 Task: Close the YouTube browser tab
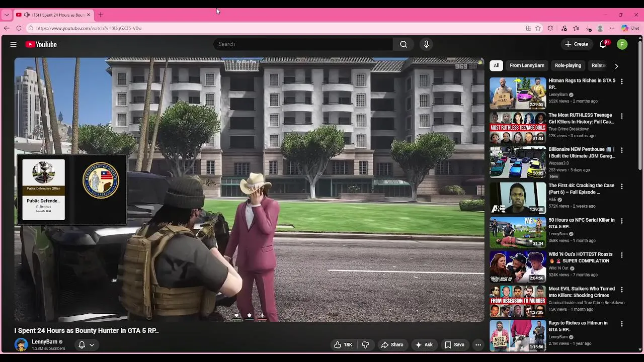pos(89,15)
